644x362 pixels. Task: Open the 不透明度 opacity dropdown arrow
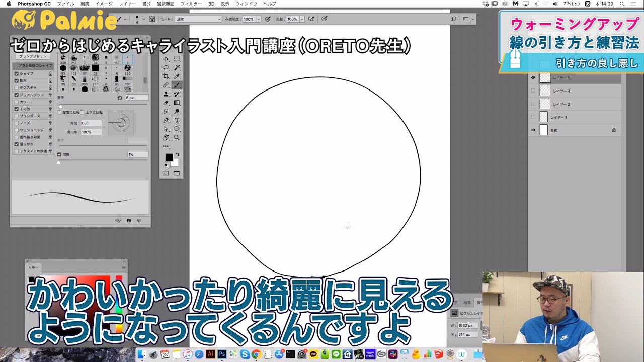[260, 19]
